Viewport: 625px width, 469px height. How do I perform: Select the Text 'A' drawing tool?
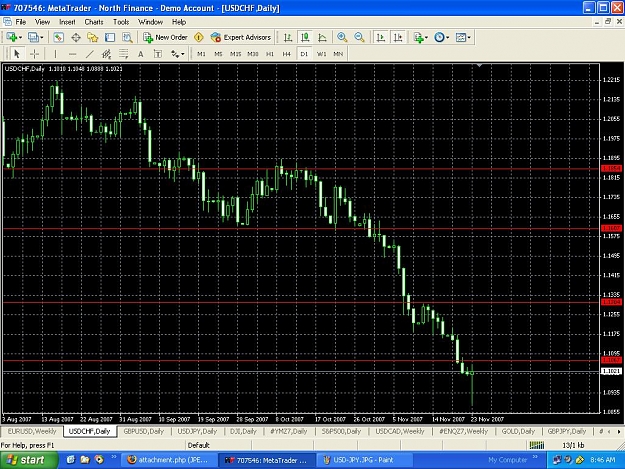pyautogui.click(x=141, y=54)
